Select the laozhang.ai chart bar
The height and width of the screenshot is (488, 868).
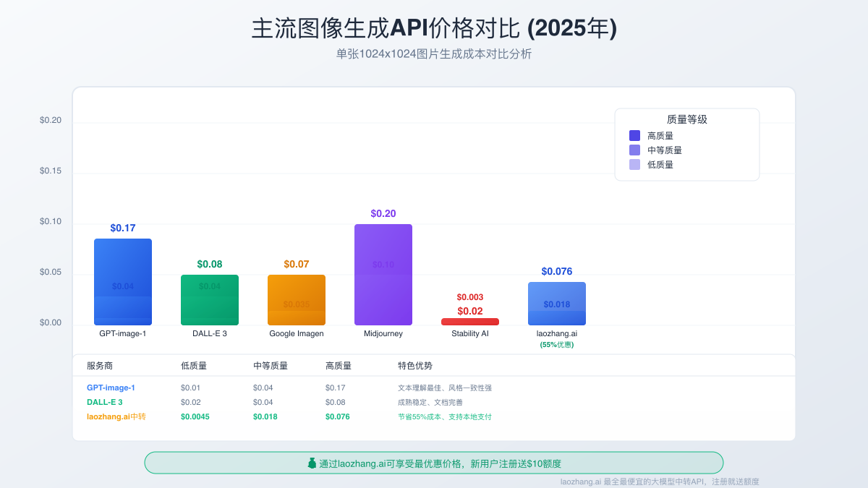(x=557, y=304)
